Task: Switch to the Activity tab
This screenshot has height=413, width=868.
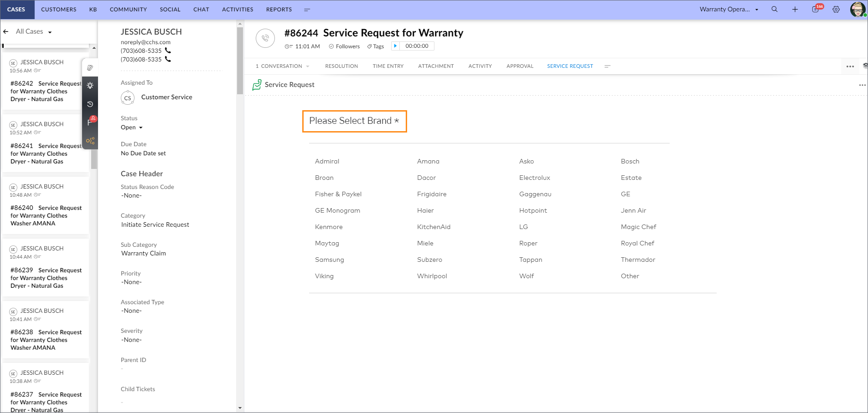Action: 480,66
